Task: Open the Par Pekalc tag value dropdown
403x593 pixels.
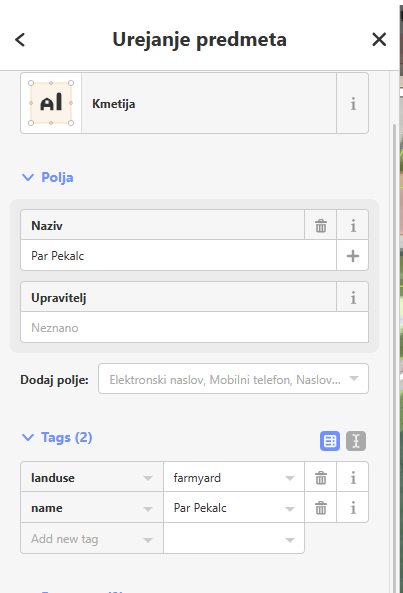Action: pos(290,509)
